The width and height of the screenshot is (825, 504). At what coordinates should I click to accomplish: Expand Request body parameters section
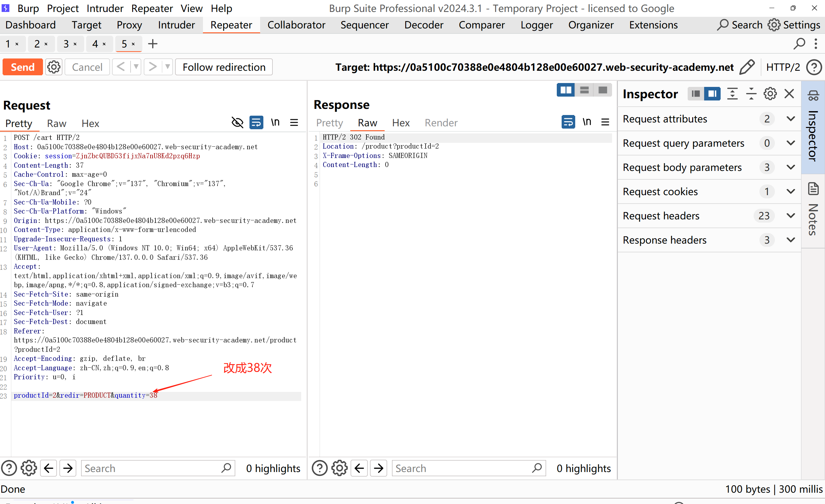pos(790,167)
